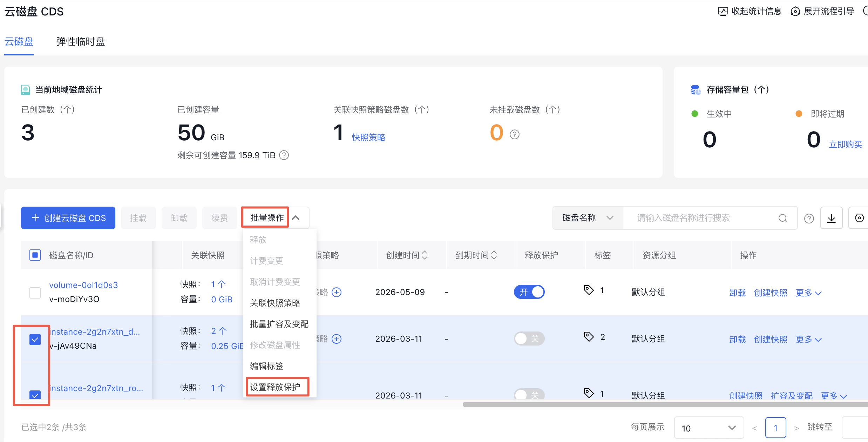868x442 pixels.
Task: Expand 更多 for instance-2g2n7xtn_ro row
Action: (x=834, y=396)
